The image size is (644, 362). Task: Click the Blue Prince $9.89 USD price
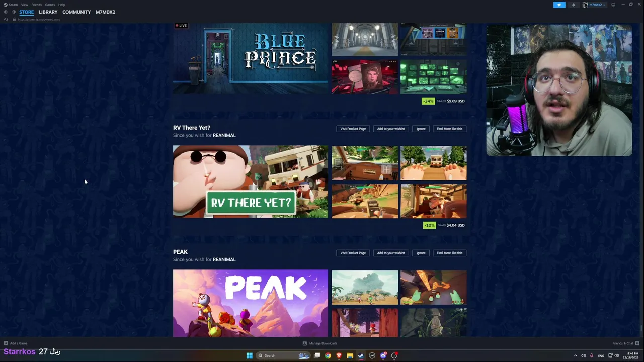pos(455,101)
